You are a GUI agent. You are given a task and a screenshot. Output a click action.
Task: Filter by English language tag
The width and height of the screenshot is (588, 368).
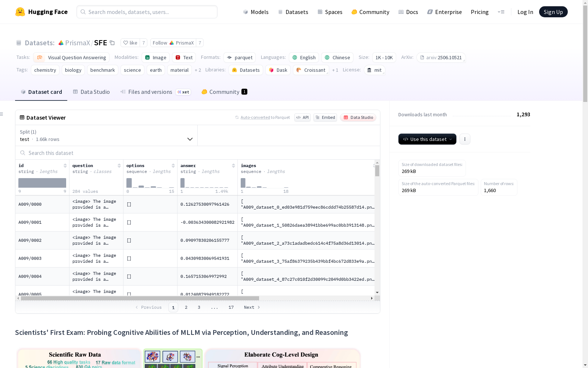304,57
